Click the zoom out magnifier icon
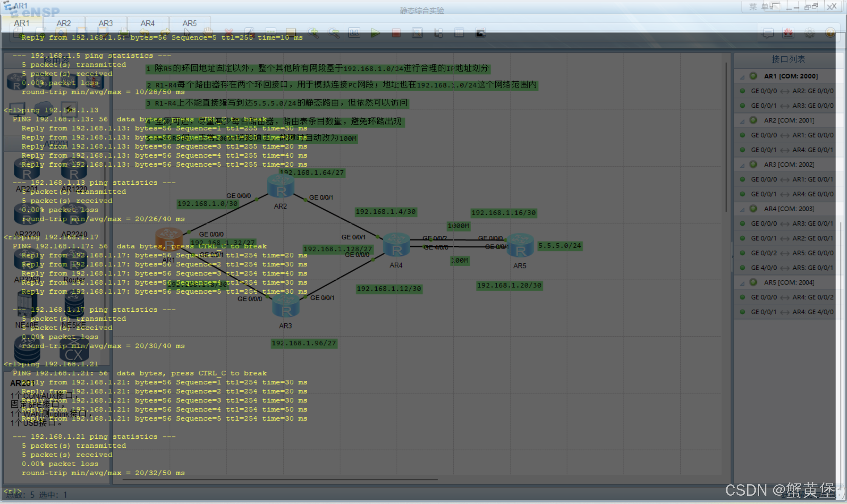Viewport: 847px width, 504px height. pyautogui.click(x=334, y=33)
